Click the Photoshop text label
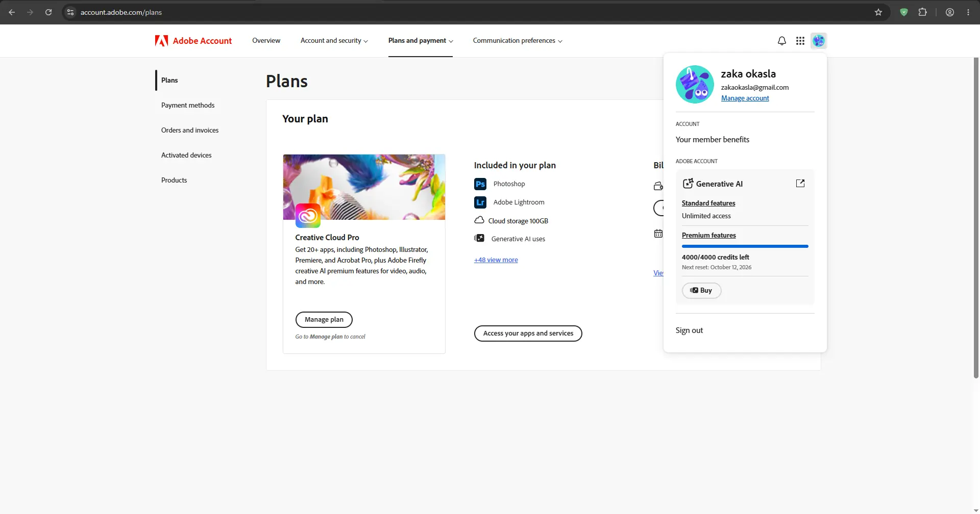This screenshot has width=980, height=514. (x=509, y=184)
